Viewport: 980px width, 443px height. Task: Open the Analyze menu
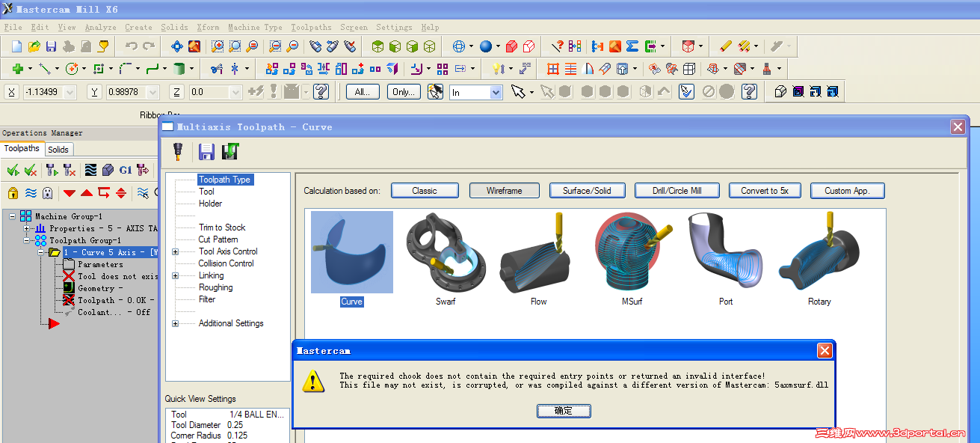coord(100,27)
